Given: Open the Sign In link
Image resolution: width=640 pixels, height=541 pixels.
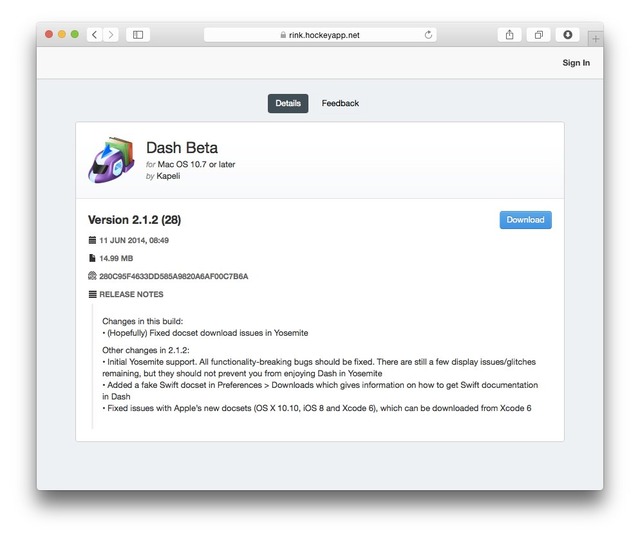Looking at the screenshot, I should (x=576, y=63).
